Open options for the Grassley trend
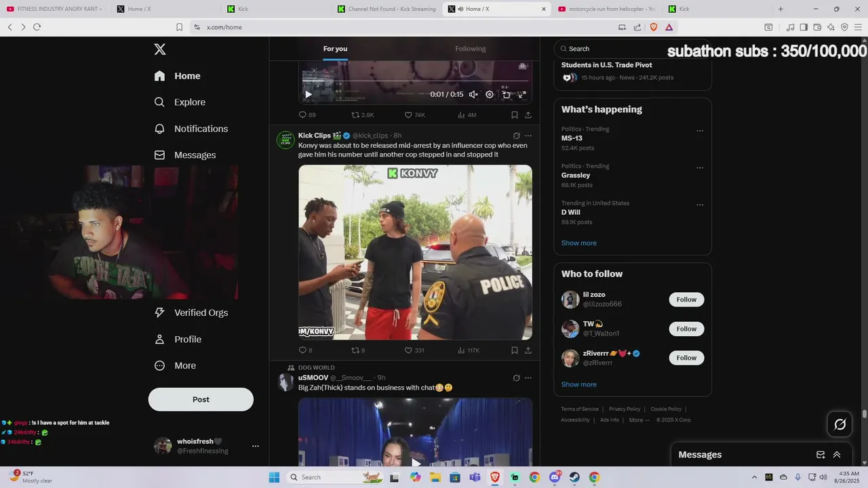This screenshot has width=868, height=488. (x=700, y=168)
